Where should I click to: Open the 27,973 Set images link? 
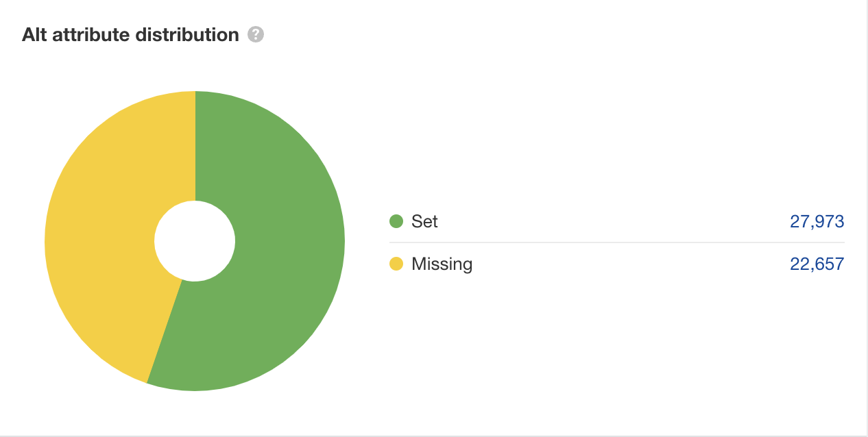[x=819, y=221]
